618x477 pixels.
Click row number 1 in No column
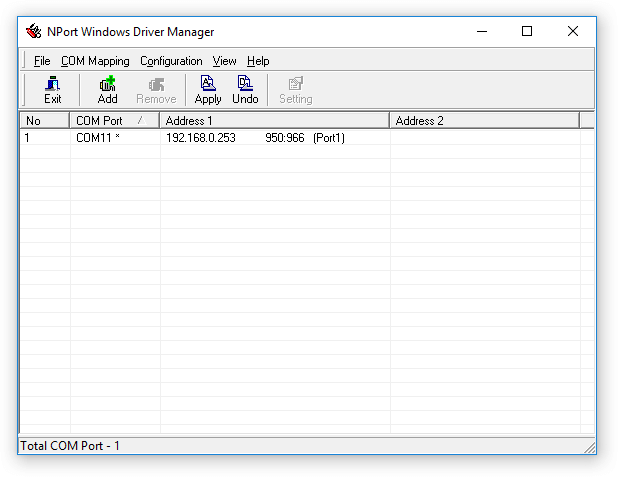pyautogui.click(x=27, y=138)
